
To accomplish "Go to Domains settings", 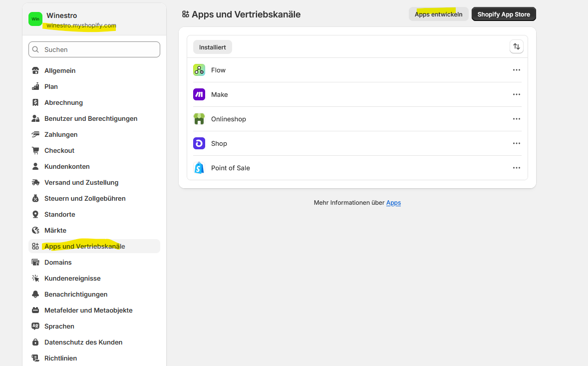I will coord(58,262).
